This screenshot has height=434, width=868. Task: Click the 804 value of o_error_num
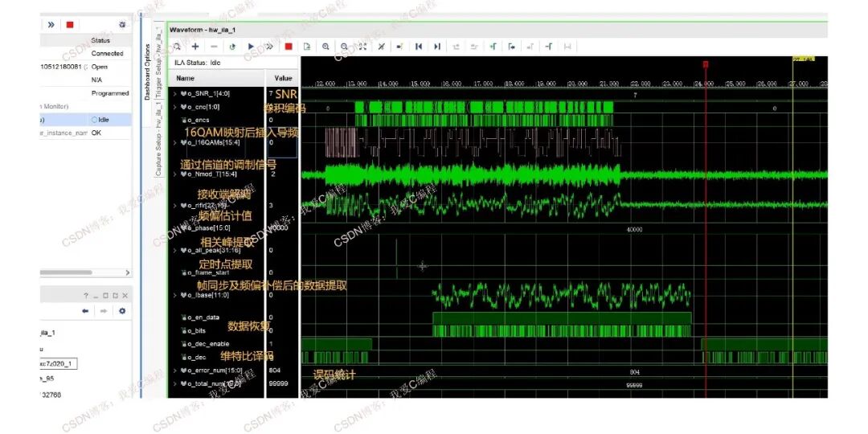tap(275, 370)
